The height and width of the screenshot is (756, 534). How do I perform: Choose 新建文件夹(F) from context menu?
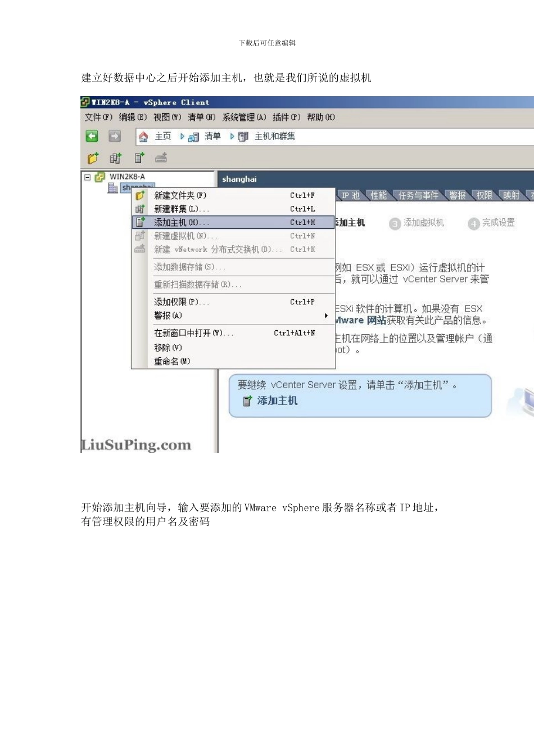click(233, 195)
